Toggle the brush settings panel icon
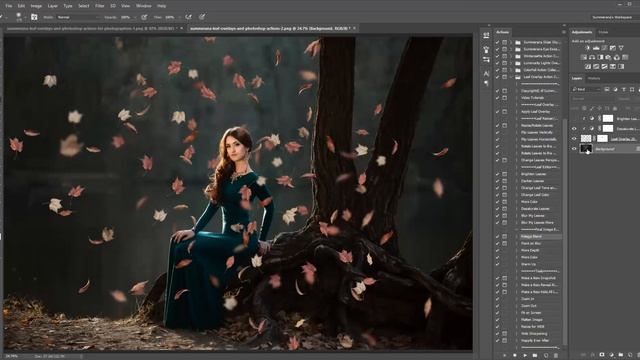 tap(34, 17)
